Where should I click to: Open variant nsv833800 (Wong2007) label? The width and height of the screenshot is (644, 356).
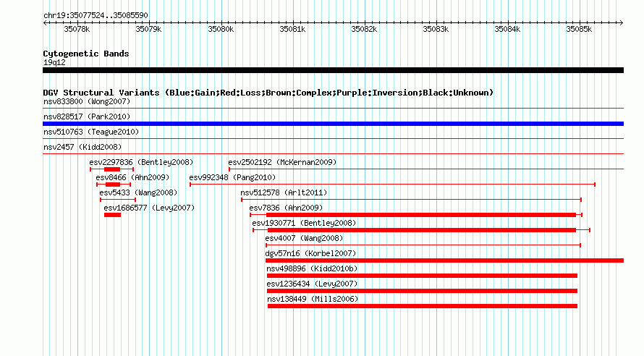coord(87,101)
